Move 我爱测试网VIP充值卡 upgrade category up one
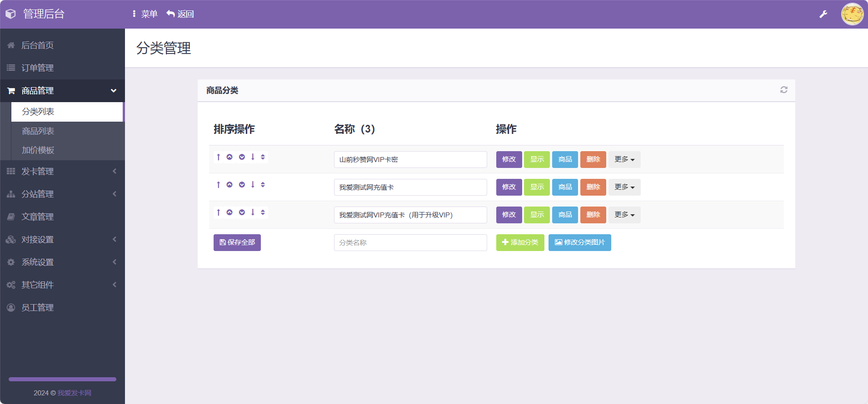The width and height of the screenshot is (868, 404). coord(229,212)
